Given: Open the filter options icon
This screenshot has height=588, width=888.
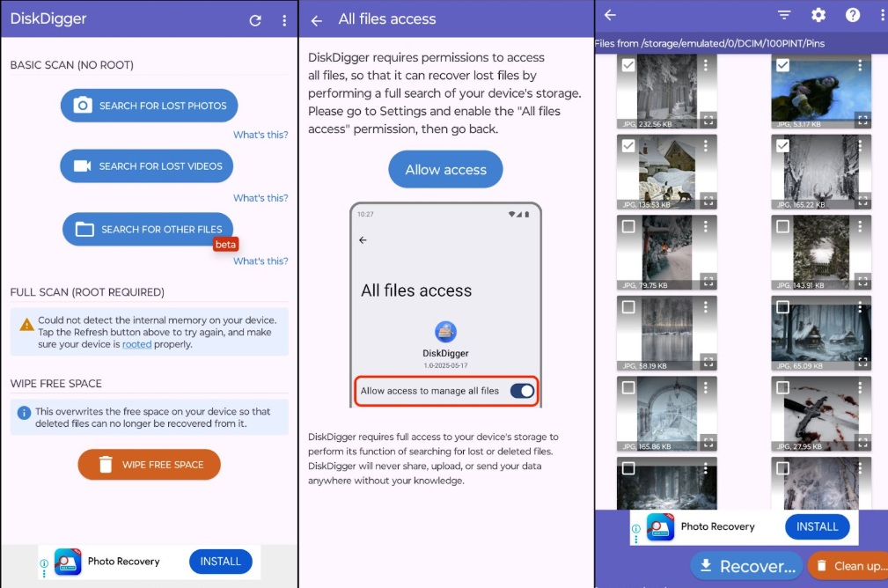Looking at the screenshot, I should coord(784,15).
